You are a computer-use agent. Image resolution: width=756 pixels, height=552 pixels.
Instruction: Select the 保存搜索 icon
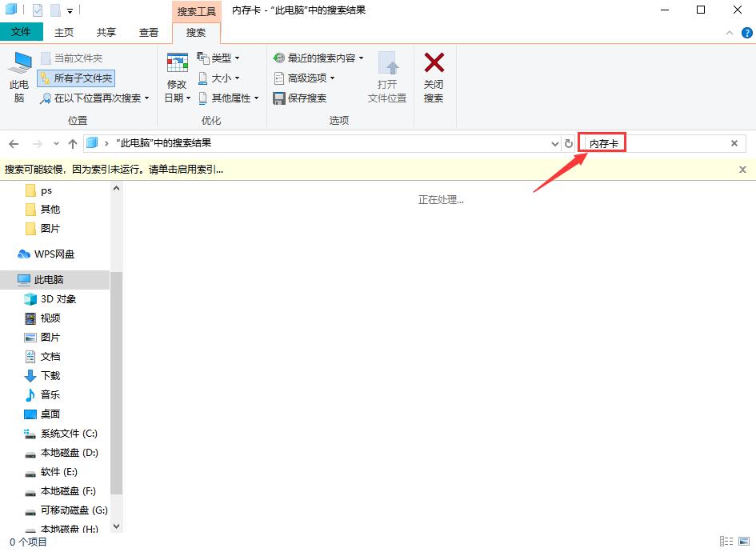(x=282, y=98)
